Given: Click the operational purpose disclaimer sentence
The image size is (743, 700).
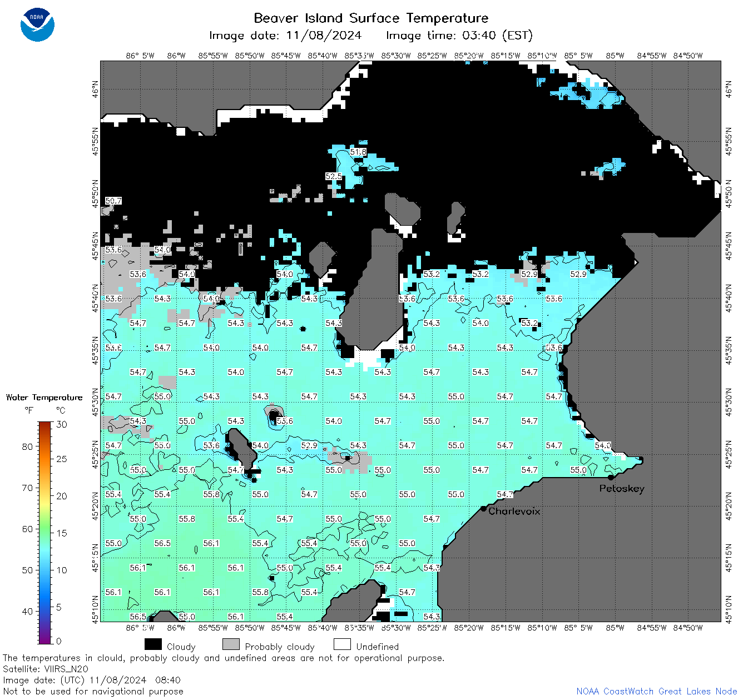Looking at the screenshot, I should [224, 658].
